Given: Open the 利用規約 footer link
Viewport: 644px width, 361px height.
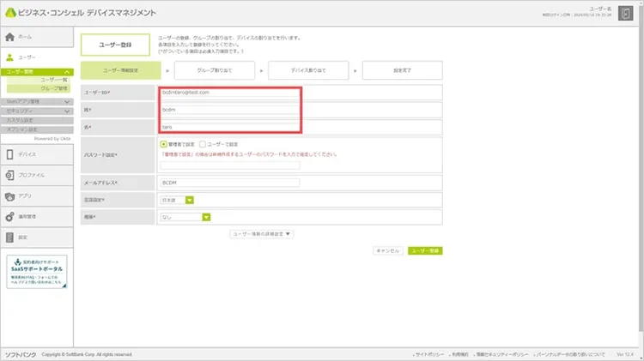Looking at the screenshot, I should coord(460,354).
